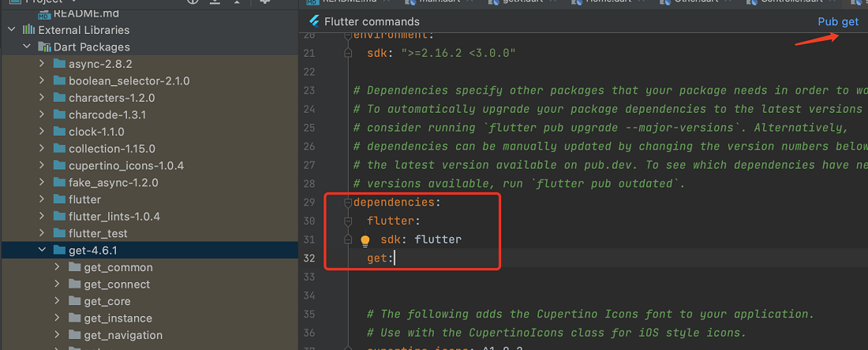Collapse the Dart Packages node chevron
The image size is (868, 350).
(x=27, y=47)
